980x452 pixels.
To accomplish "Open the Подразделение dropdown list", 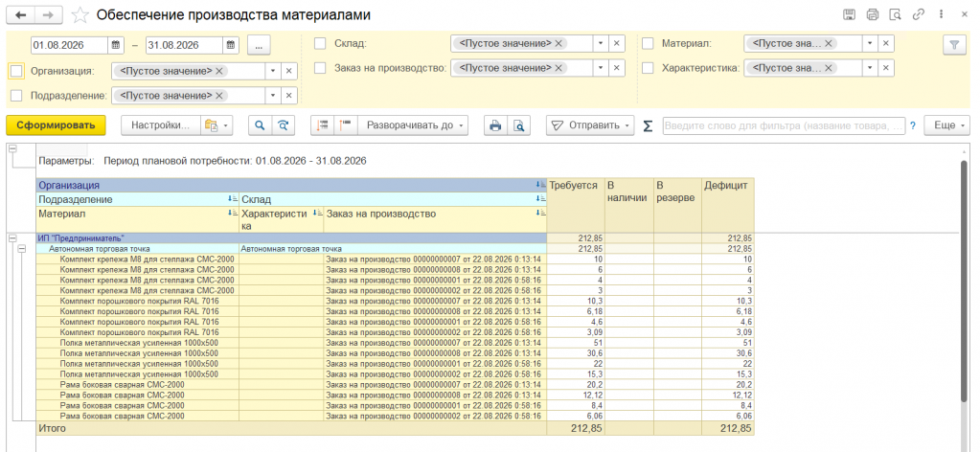I will [x=273, y=96].
